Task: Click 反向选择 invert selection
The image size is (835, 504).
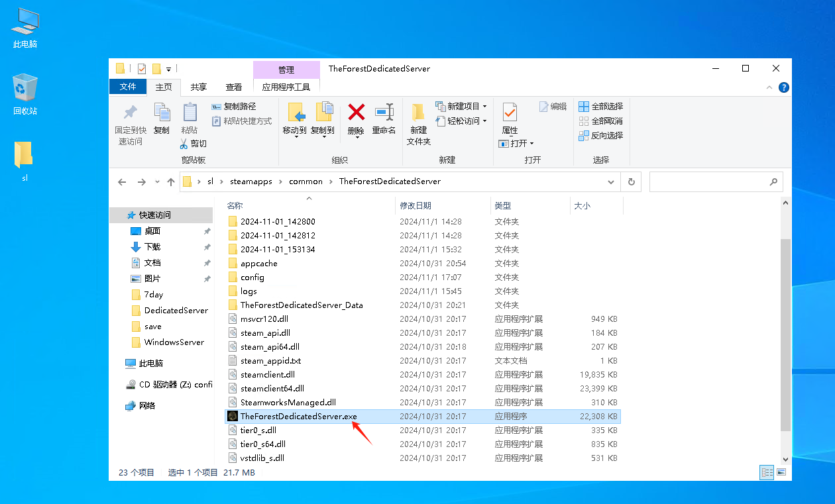Action: pos(601,136)
